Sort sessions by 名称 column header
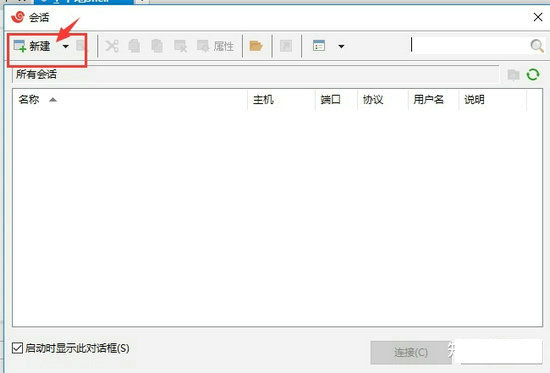 coord(130,100)
